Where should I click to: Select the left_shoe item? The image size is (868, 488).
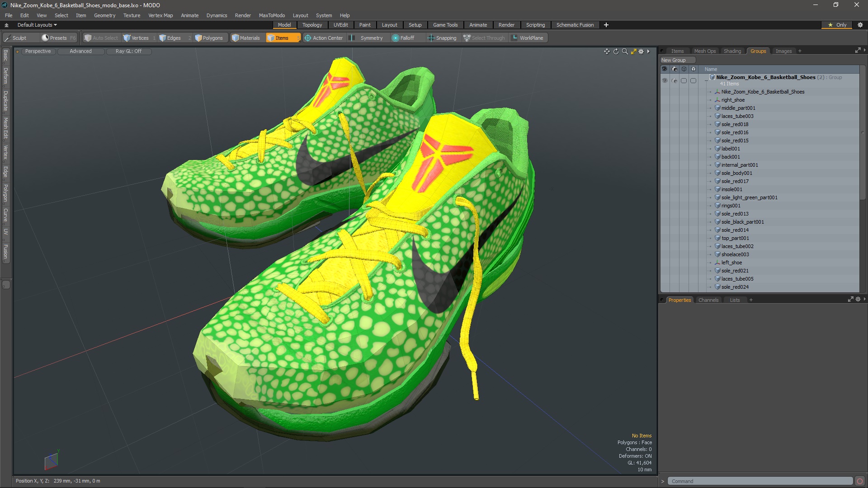tap(731, 263)
